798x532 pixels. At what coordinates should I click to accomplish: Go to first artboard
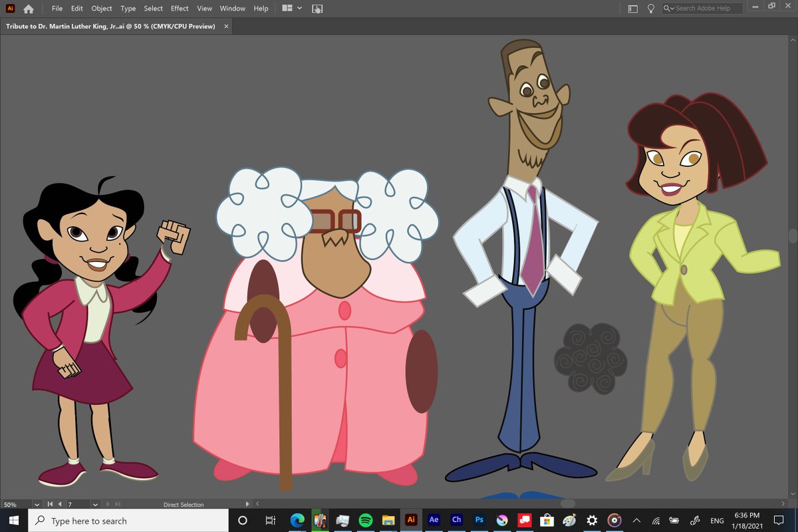click(x=51, y=505)
